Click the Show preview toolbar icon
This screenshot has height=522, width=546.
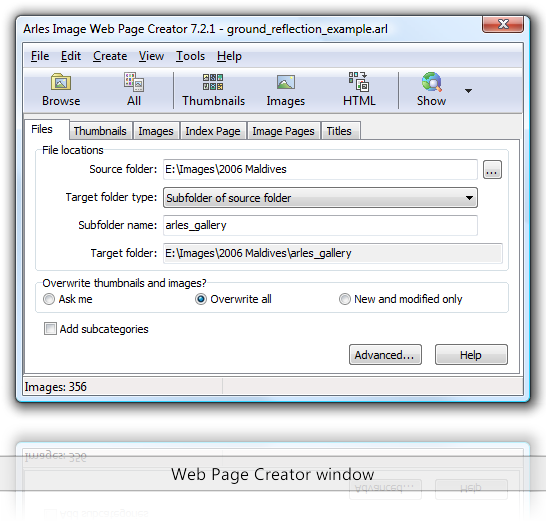pos(431,90)
